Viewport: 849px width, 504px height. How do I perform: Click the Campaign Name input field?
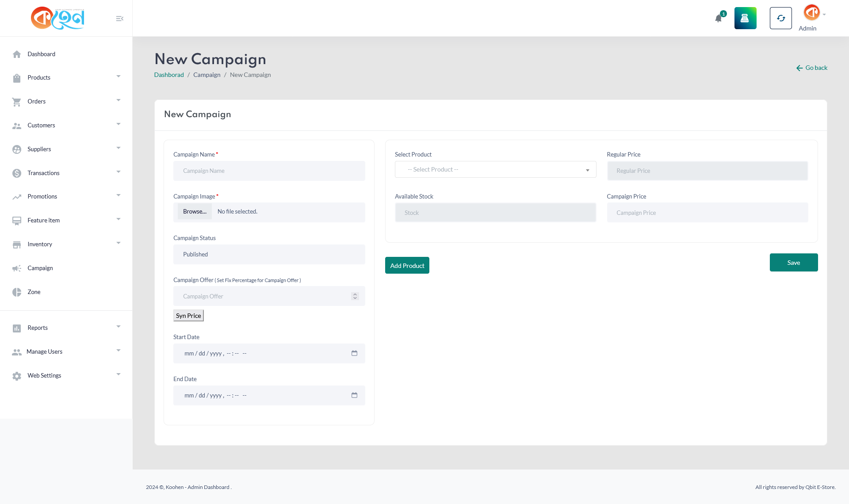click(x=269, y=171)
